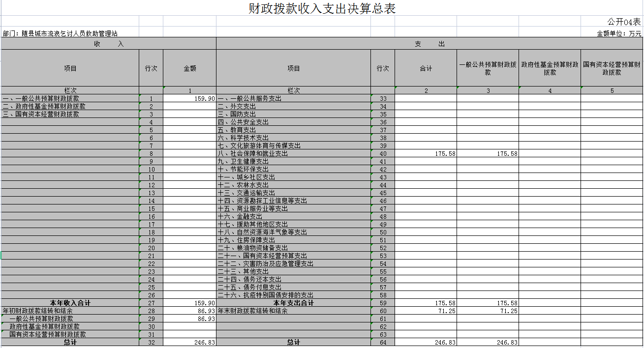Select the "公开04表" label
Image resolution: width=644 pixels, height=348 pixels.
coord(624,22)
